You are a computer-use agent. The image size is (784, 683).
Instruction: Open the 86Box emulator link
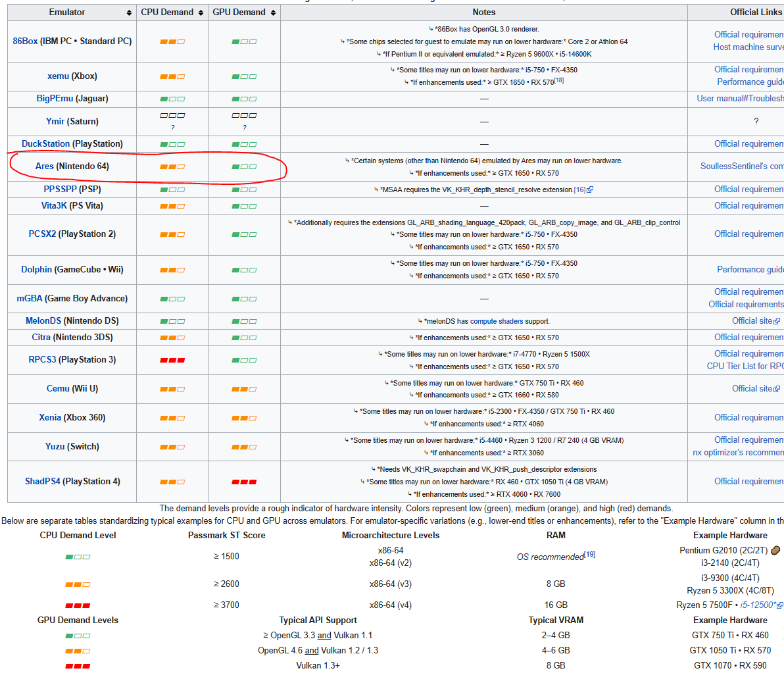pyautogui.click(x=25, y=41)
